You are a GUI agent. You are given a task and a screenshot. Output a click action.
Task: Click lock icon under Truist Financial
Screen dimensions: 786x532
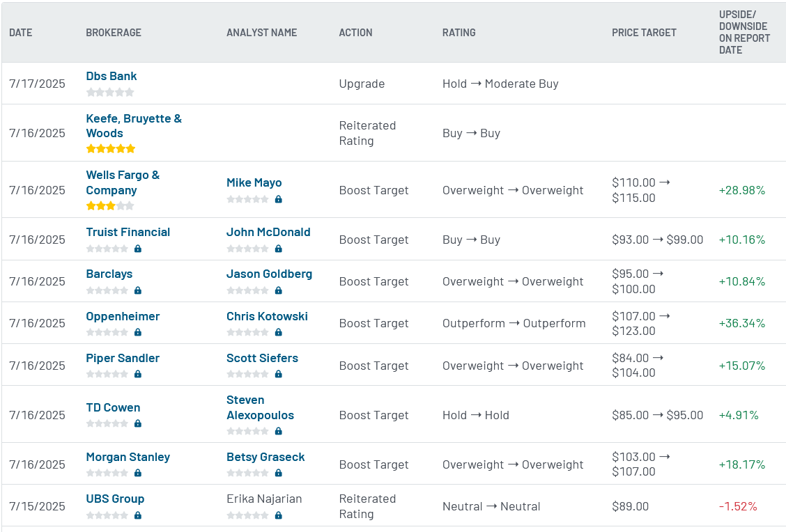click(138, 249)
